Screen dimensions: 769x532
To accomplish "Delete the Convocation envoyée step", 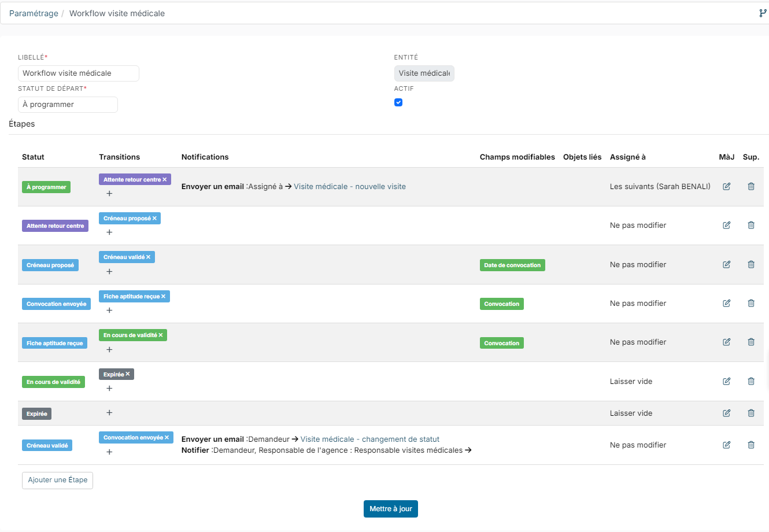I will point(751,303).
